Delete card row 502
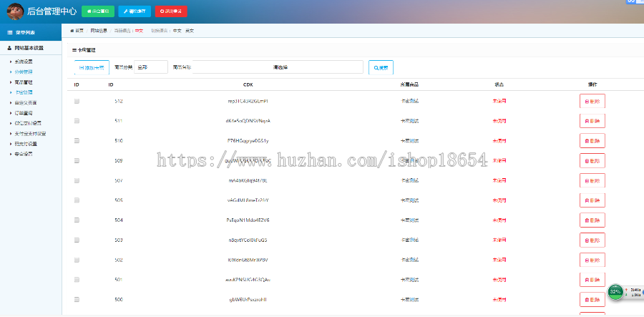This screenshot has height=317, width=644. pyautogui.click(x=592, y=260)
